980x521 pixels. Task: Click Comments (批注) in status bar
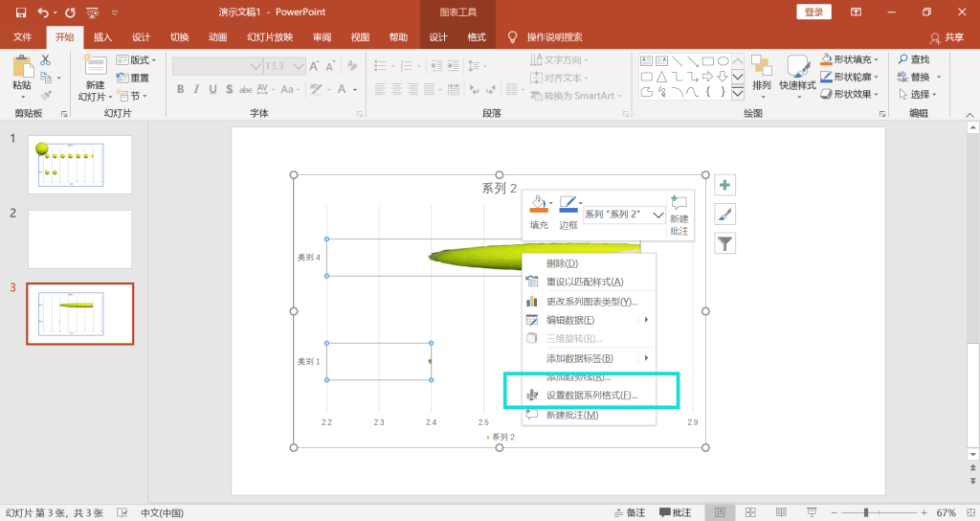tap(676, 513)
